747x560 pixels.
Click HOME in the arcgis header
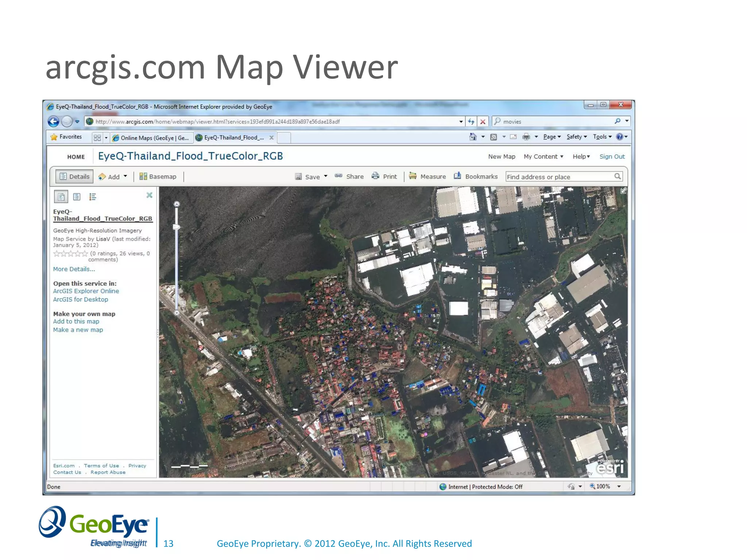pyautogui.click(x=76, y=157)
